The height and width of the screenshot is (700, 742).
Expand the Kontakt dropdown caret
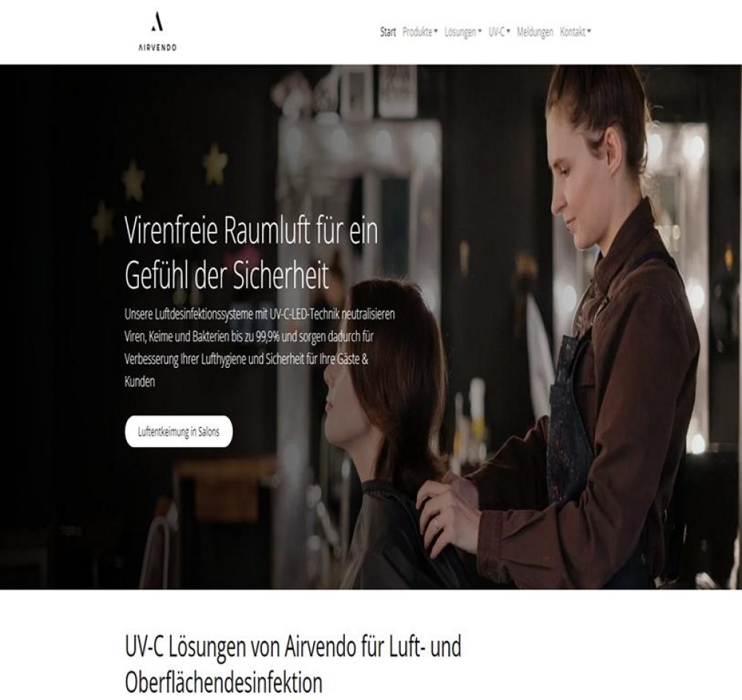589,32
